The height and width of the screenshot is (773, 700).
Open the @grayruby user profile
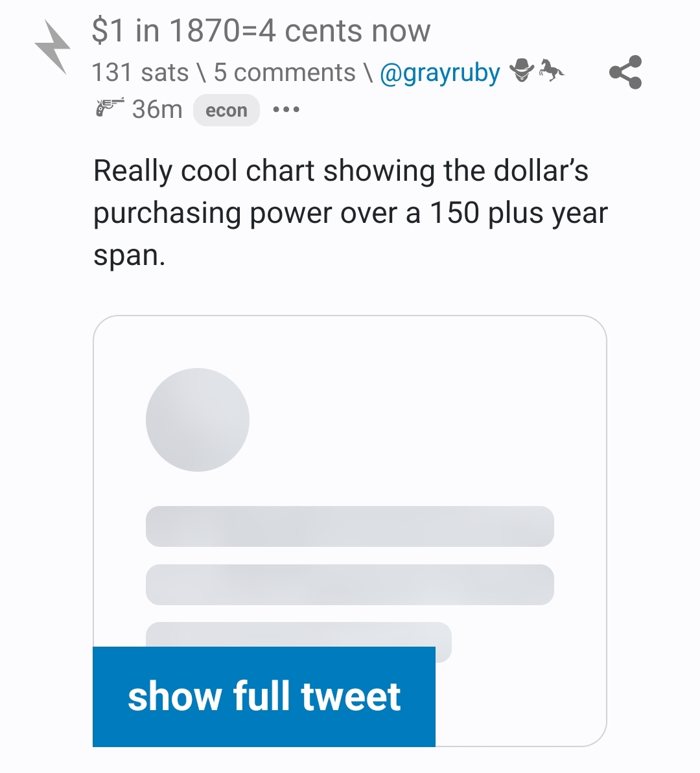[x=439, y=73]
